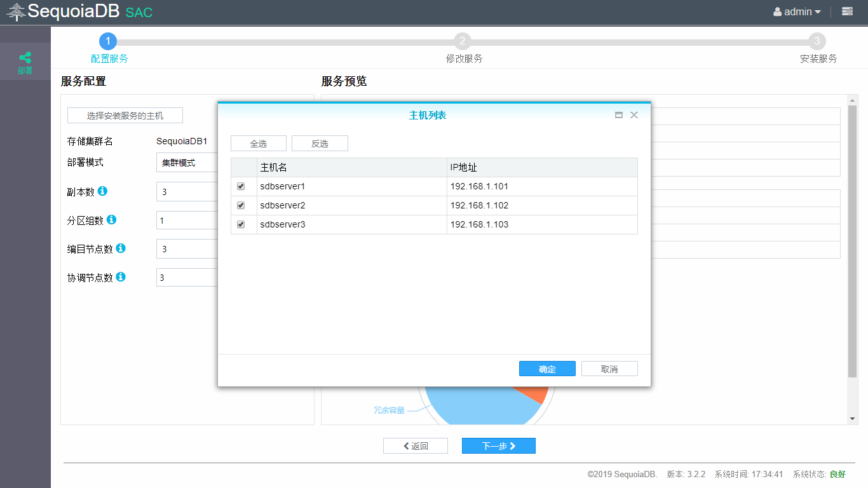868x488 pixels.
Task: Open the 部署 deploy sidebar icon
Action: click(25, 62)
